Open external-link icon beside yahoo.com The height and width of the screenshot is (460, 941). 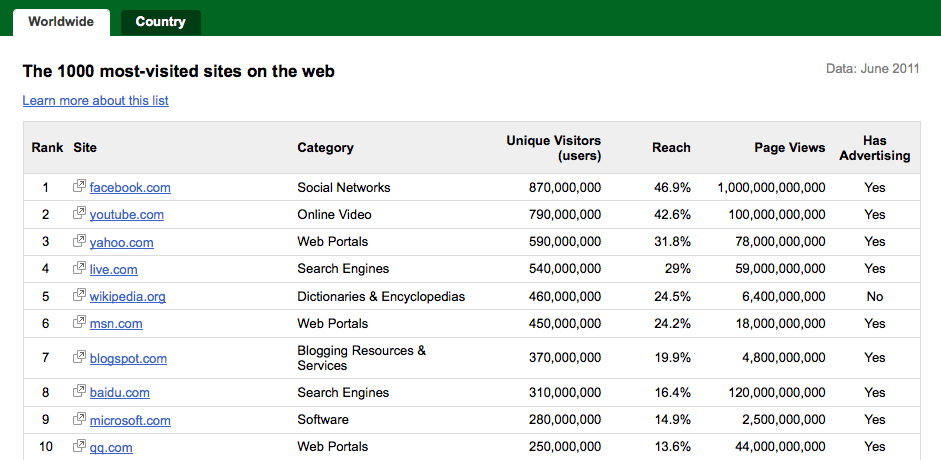[79, 241]
